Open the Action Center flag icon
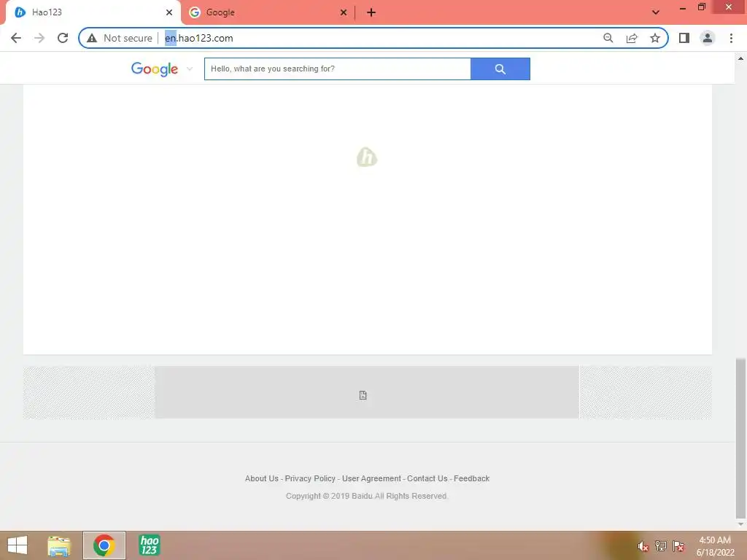 [x=678, y=546]
